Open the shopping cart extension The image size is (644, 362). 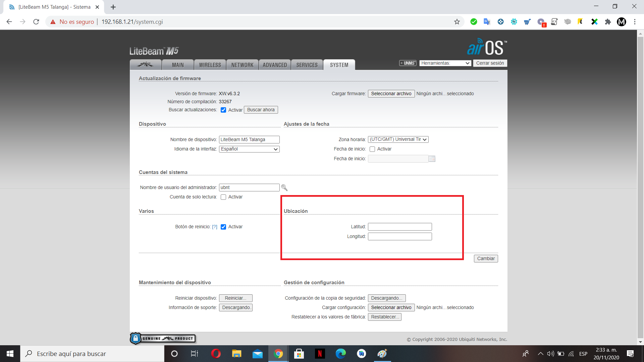527,22
